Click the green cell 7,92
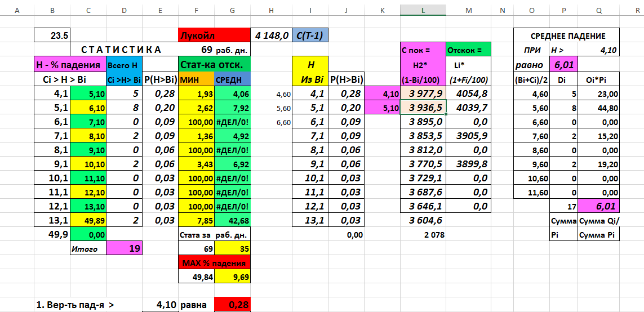Viewport: 644px width, 312px height. tap(232, 107)
